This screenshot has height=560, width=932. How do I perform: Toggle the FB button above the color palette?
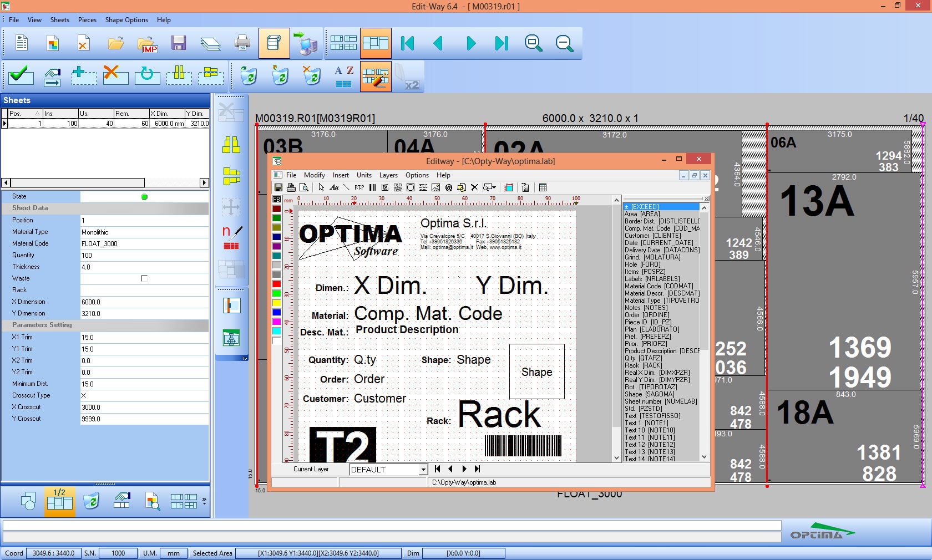point(277,200)
